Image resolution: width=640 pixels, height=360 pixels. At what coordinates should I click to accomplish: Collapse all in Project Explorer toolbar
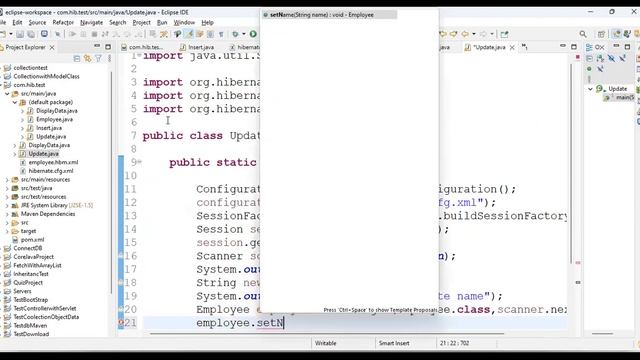coord(77,59)
